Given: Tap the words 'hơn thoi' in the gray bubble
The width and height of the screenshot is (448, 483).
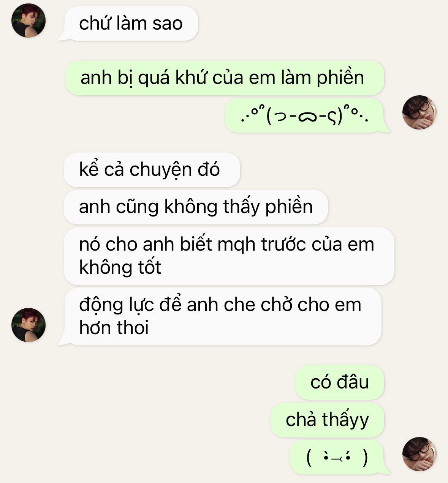Looking at the screenshot, I should 114,328.
